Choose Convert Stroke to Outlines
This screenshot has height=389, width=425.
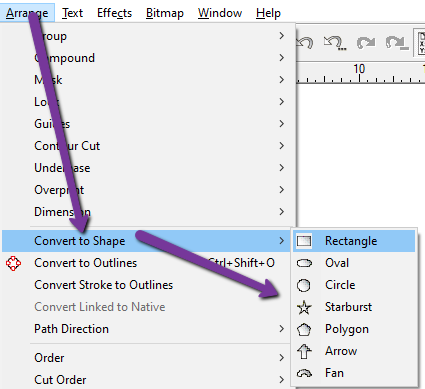pos(104,285)
